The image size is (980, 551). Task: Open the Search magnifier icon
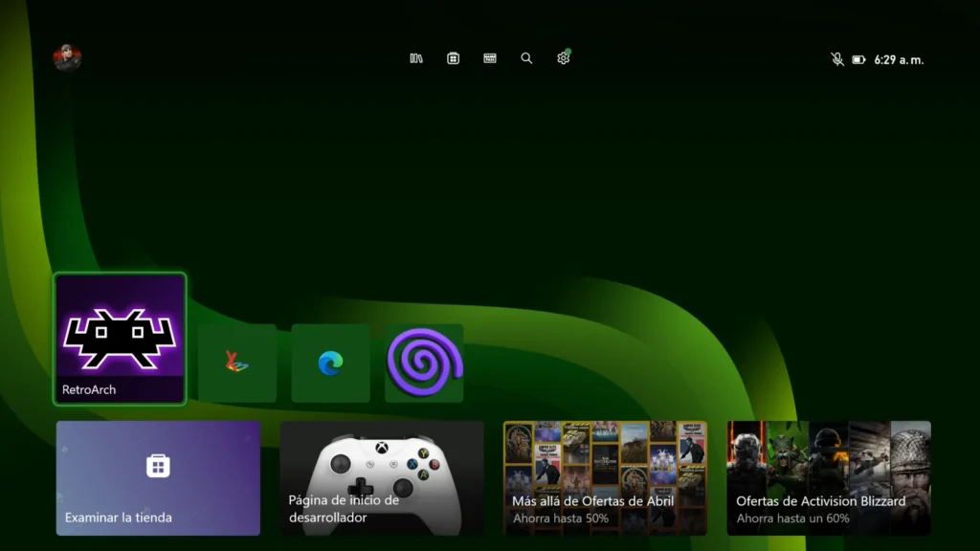[527, 58]
